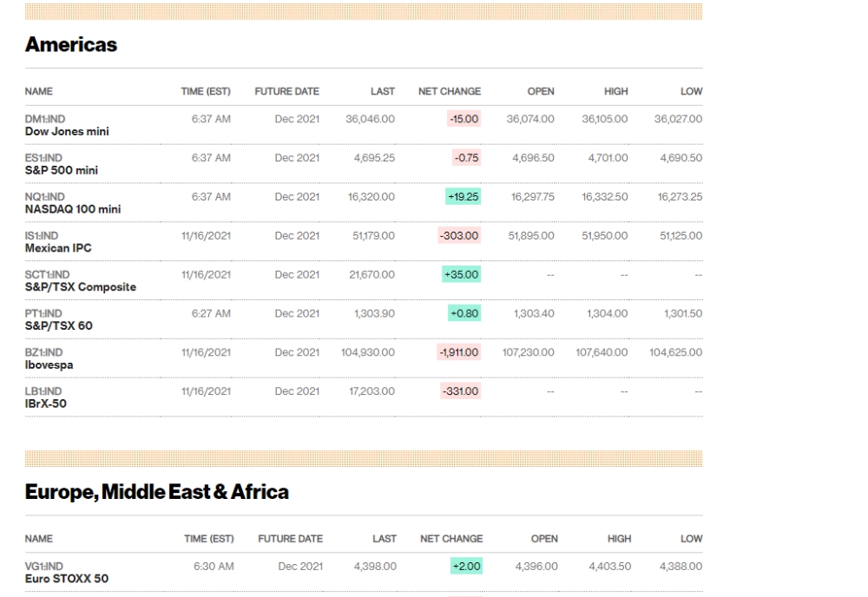The width and height of the screenshot is (868, 597).
Task: Click the +35.00 net change value
Action: pos(462,274)
